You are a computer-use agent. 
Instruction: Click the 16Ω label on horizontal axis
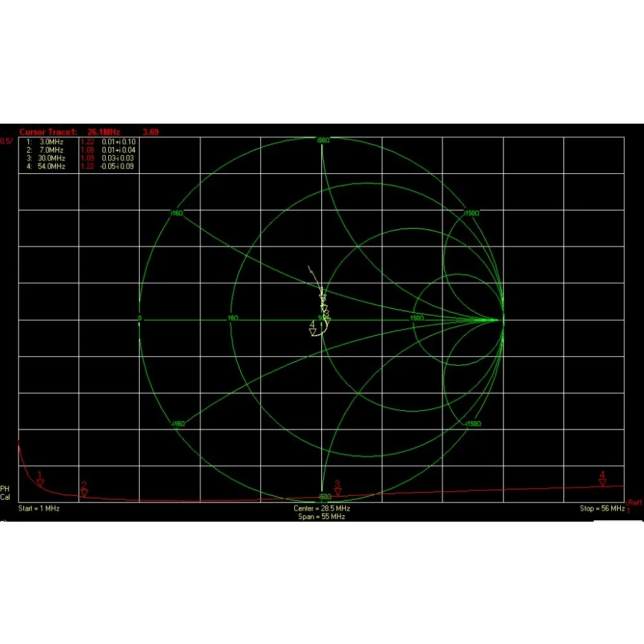(x=233, y=318)
